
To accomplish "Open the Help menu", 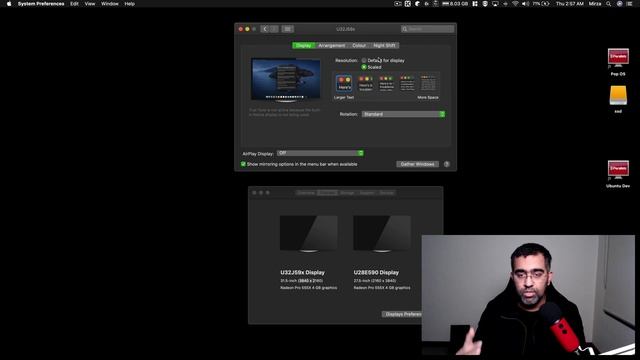I will click(129, 4).
